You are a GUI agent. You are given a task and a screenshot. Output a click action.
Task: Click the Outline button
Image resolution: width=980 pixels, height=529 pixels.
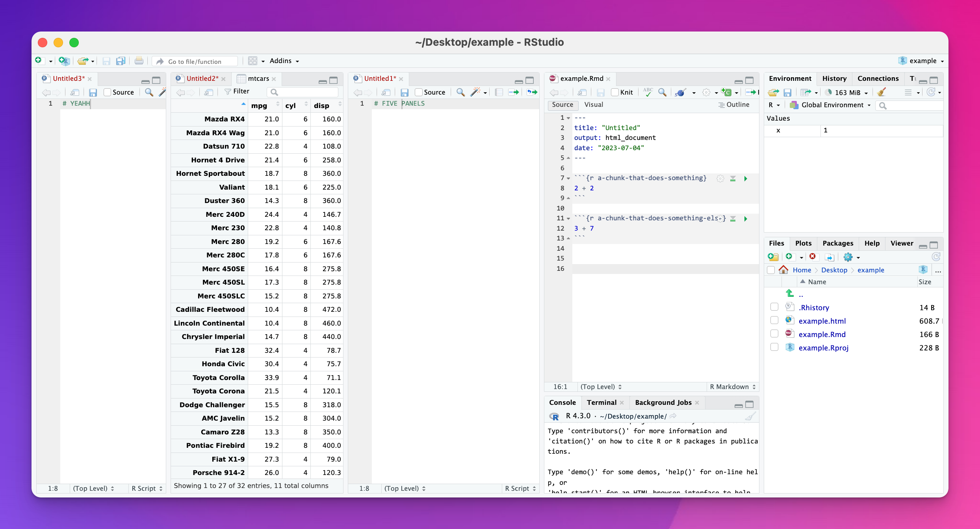pyautogui.click(x=734, y=105)
